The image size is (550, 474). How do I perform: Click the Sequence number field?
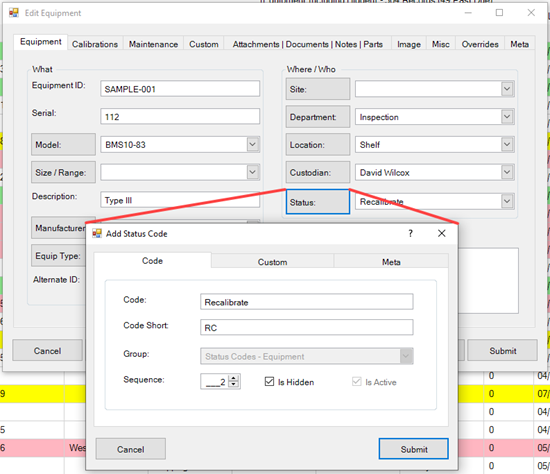pyautogui.click(x=215, y=381)
